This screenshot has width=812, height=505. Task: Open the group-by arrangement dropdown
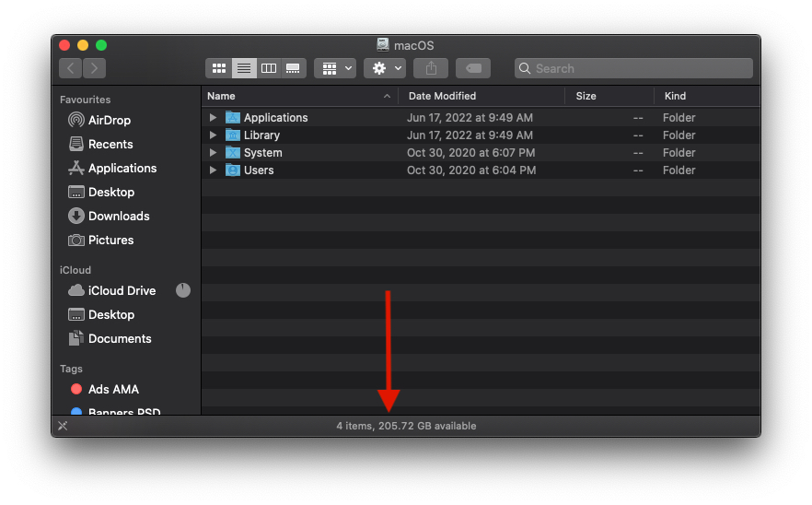coord(335,68)
